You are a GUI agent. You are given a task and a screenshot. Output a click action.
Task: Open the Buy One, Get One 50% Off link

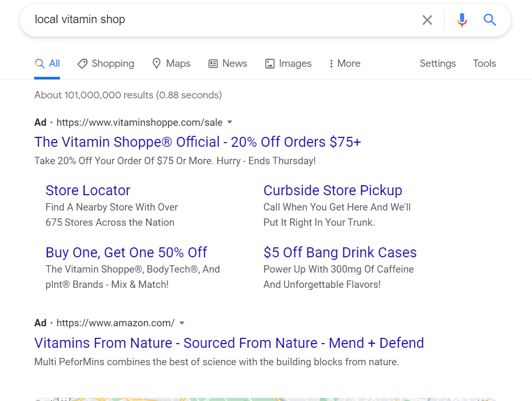point(126,253)
